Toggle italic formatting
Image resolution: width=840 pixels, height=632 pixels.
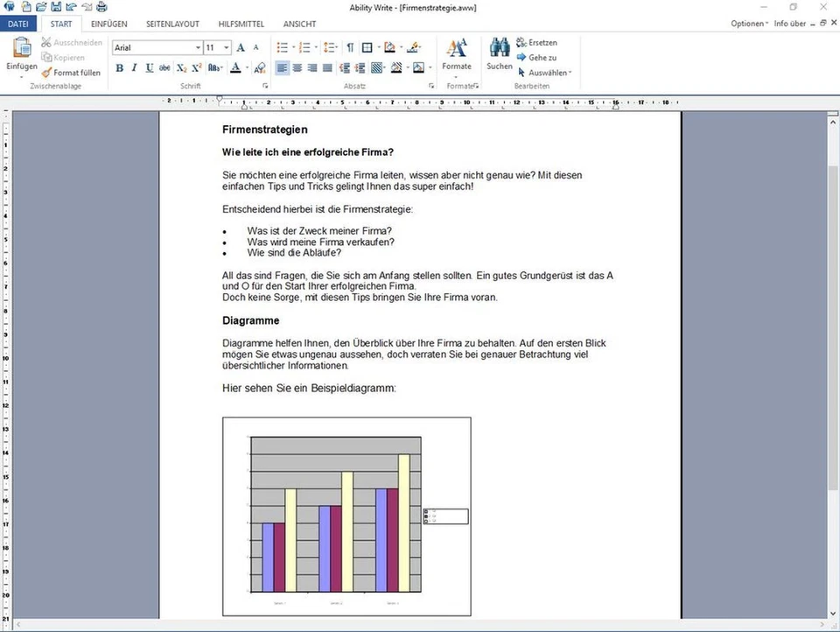134,67
